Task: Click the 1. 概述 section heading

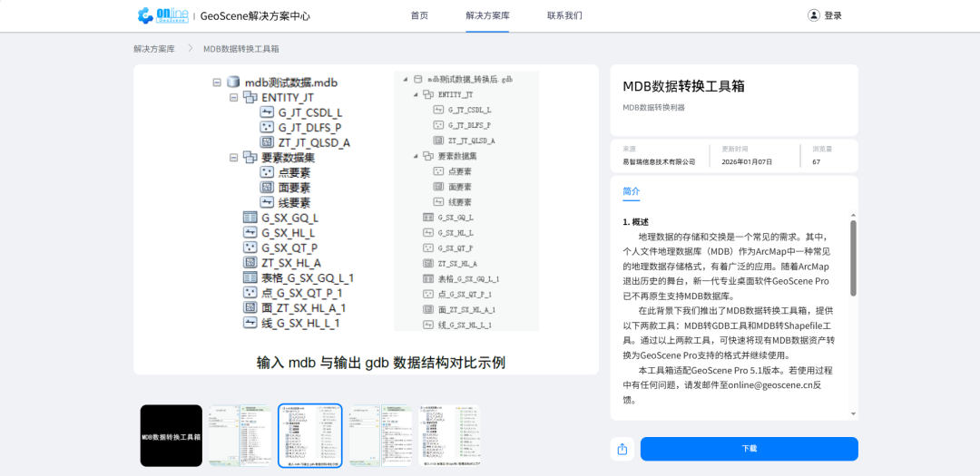Action: (635, 222)
